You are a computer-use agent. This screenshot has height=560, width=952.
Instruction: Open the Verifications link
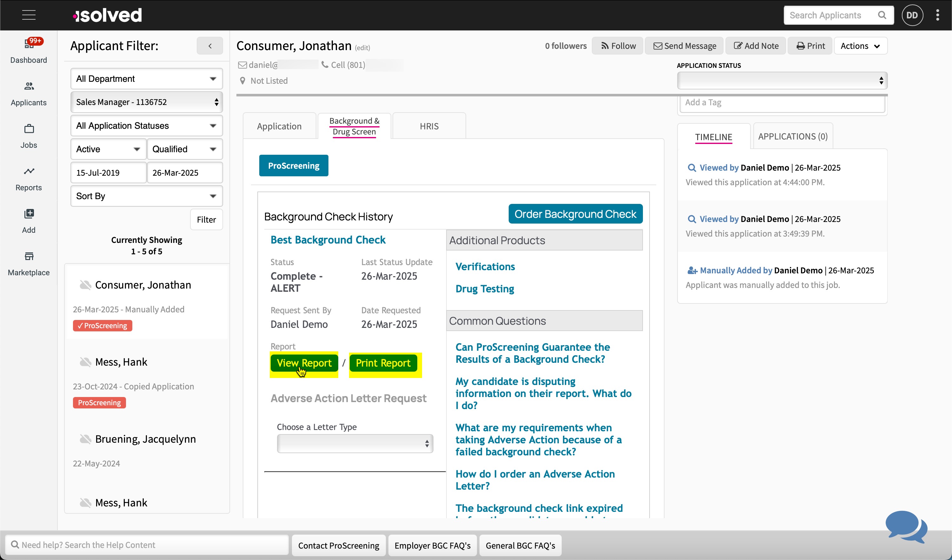[485, 267]
